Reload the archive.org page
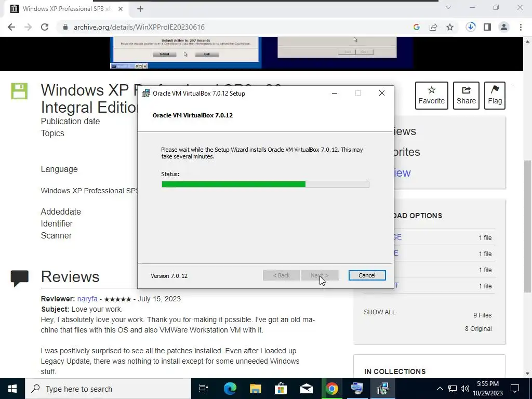The image size is (532, 399). tap(45, 27)
